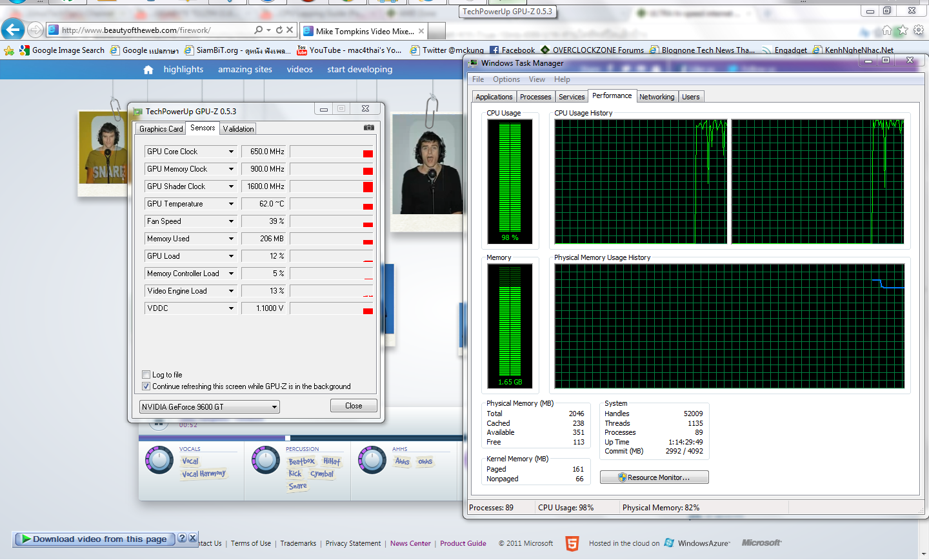This screenshot has width=929, height=560.
Task: Click the search magnifier in the address bar
Action: pyautogui.click(x=259, y=30)
